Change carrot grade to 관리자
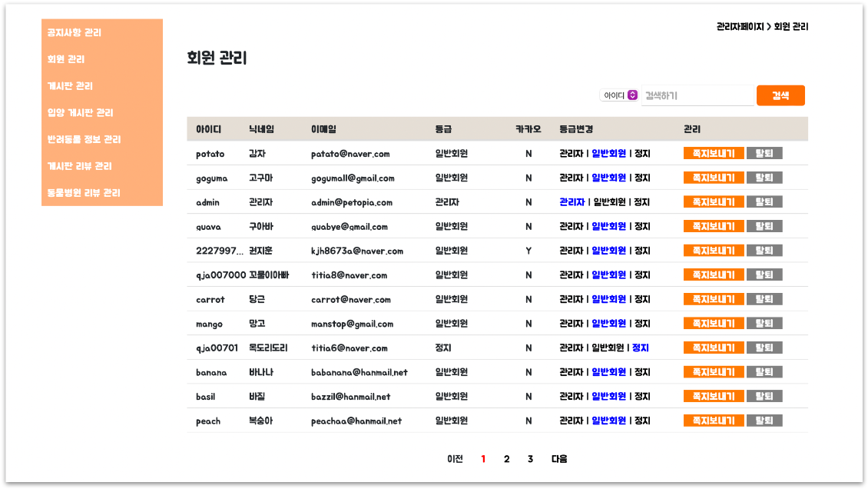 click(571, 299)
